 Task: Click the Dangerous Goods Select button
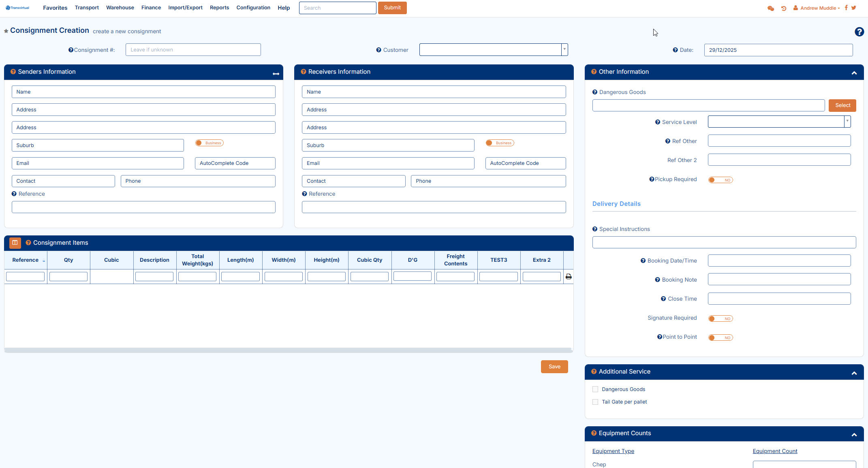tap(842, 105)
